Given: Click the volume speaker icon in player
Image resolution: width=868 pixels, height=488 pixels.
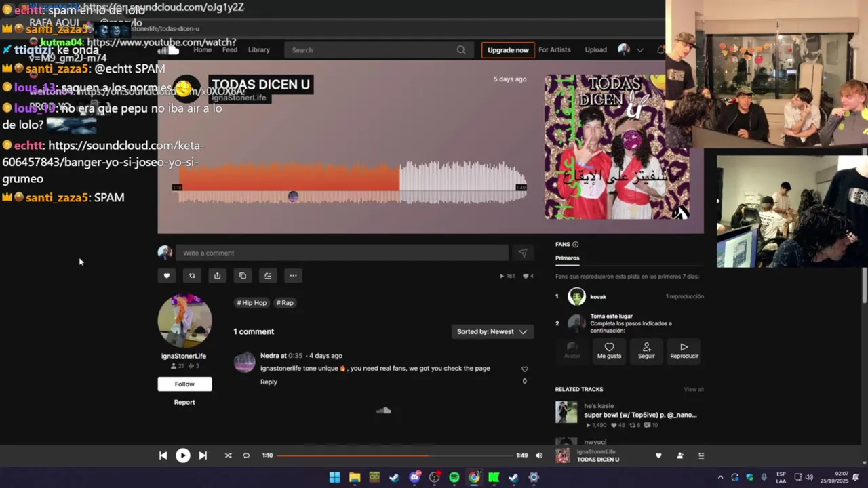Looking at the screenshot, I should point(539,455).
